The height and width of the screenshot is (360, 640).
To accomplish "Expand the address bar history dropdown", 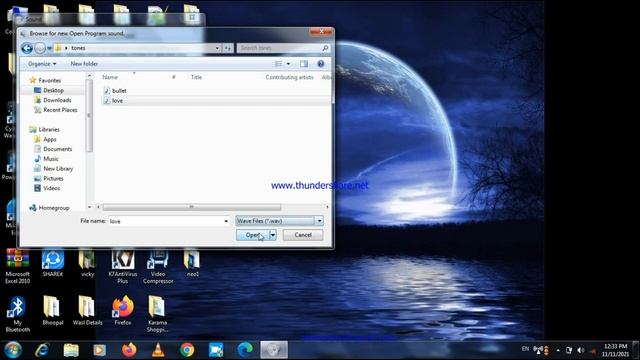I will point(217,48).
